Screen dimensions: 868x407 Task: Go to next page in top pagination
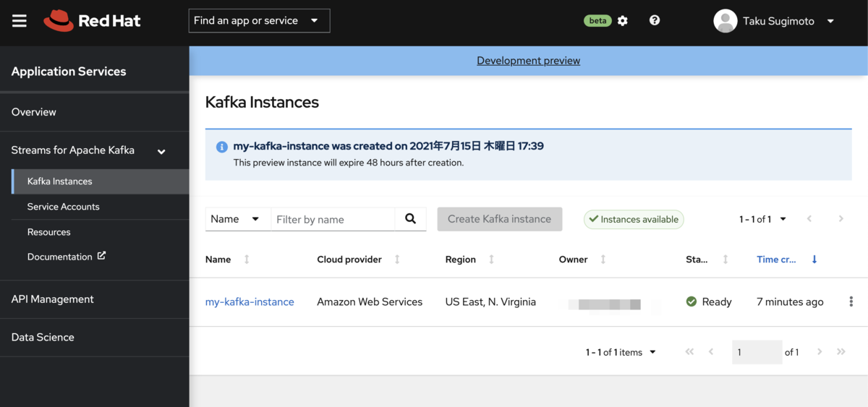coord(841,219)
